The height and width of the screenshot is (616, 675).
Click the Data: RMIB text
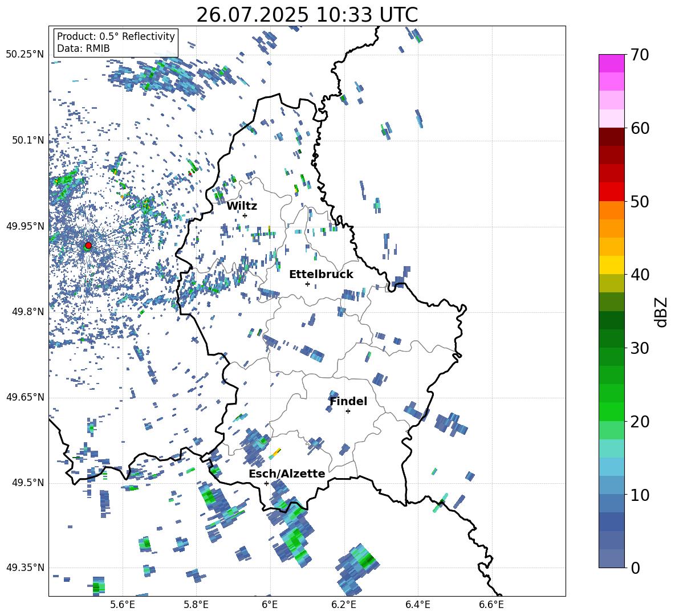point(83,48)
